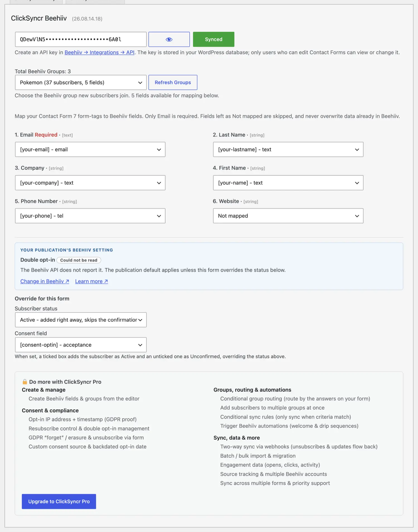Click Create Beehiiv fields & groups feature text
This screenshot has height=532, width=418.
84,399
